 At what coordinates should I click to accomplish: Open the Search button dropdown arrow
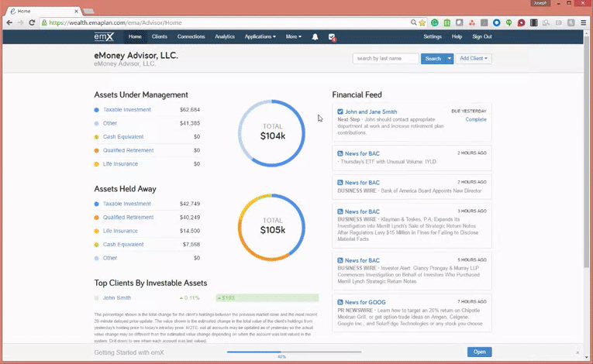click(450, 59)
